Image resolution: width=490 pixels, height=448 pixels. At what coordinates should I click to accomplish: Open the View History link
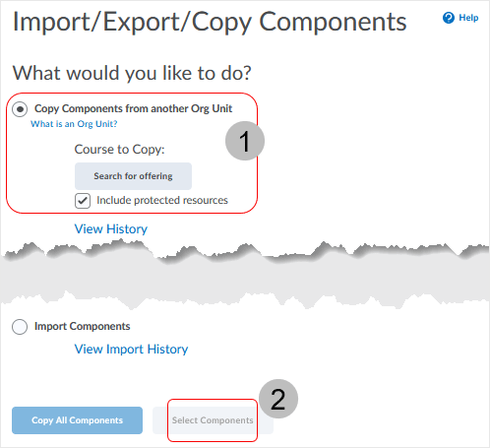pyautogui.click(x=111, y=228)
